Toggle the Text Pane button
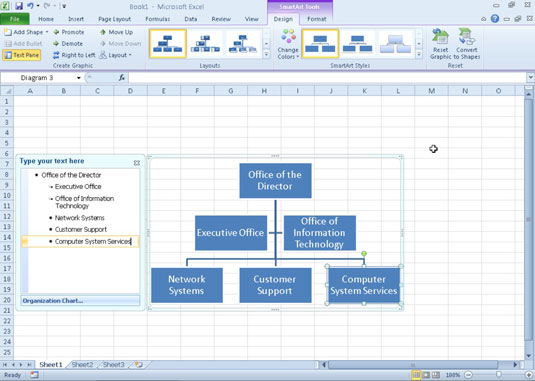Screen dimensions: 535x381 tap(22, 55)
